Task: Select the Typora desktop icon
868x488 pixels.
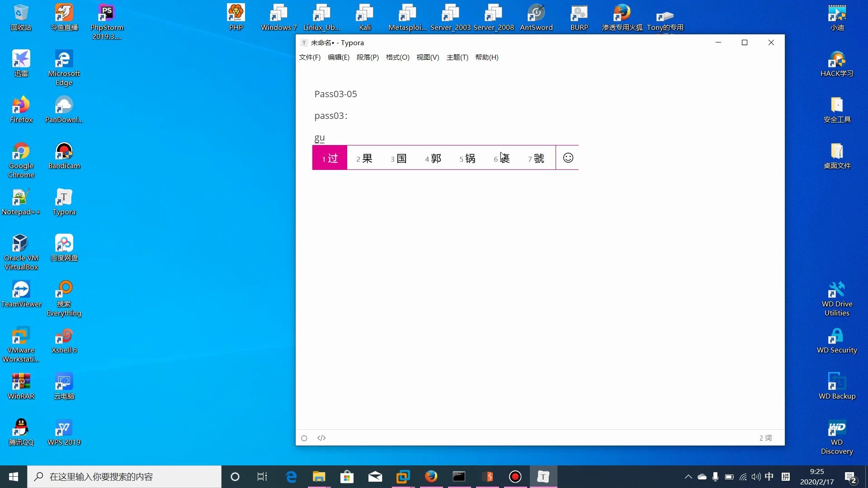Action: point(64,202)
